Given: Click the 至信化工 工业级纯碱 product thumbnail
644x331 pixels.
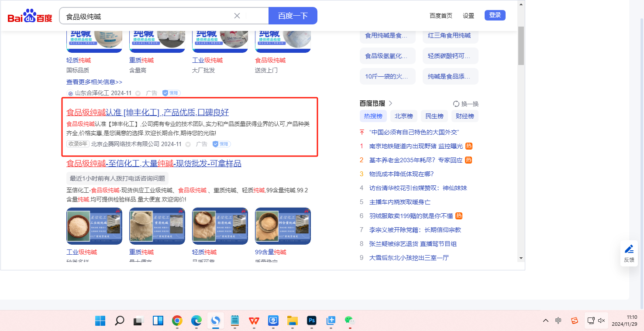Looking at the screenshot, I should pyautogui.click(x=94, y=226).
